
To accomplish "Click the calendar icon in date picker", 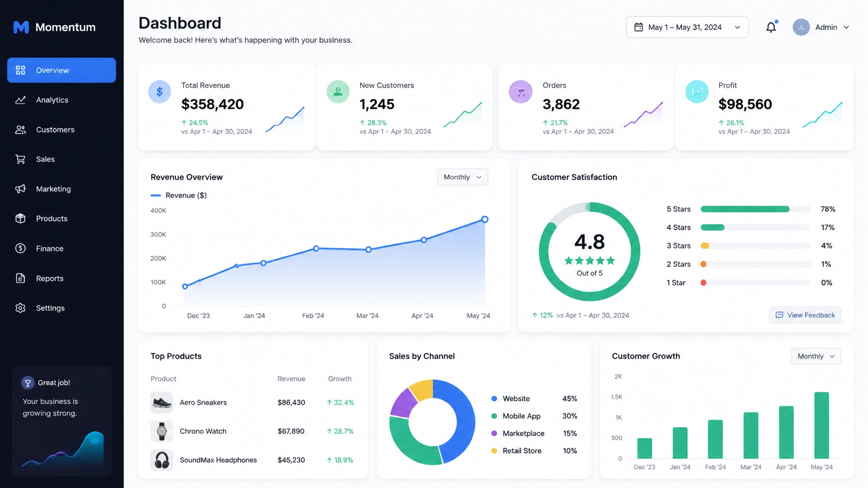I will 638,27.
